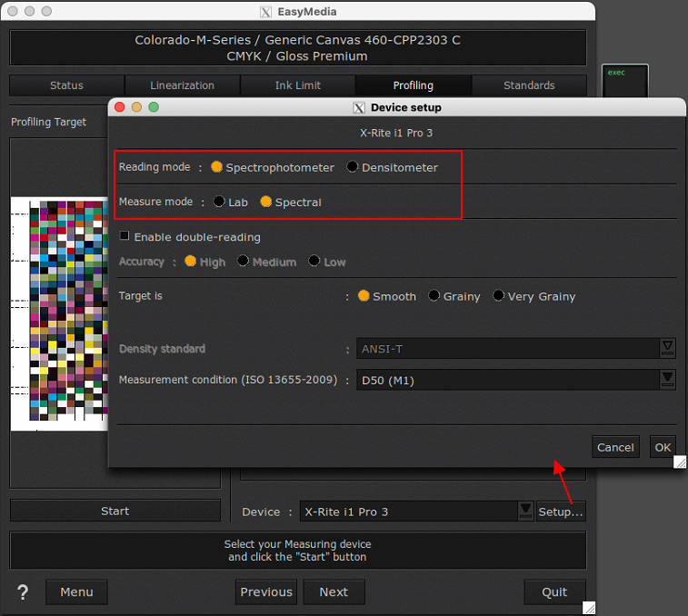Switch to the Linearization tab

182,85
